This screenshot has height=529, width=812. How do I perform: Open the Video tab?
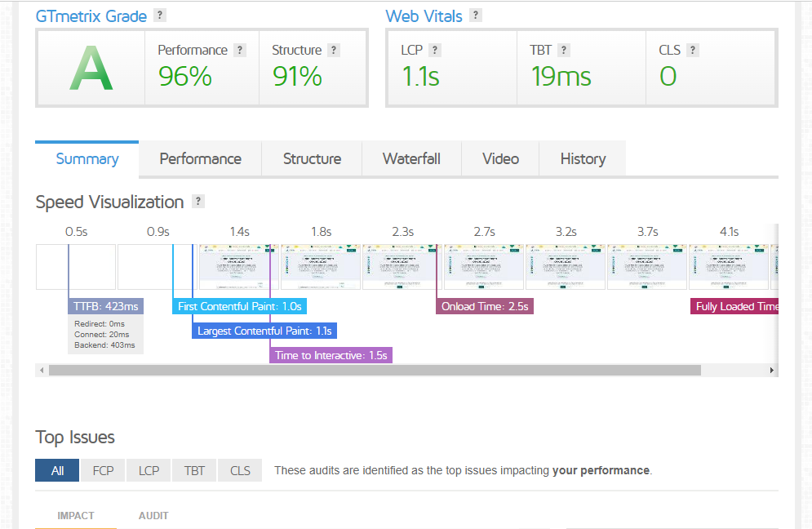(500, 159)
